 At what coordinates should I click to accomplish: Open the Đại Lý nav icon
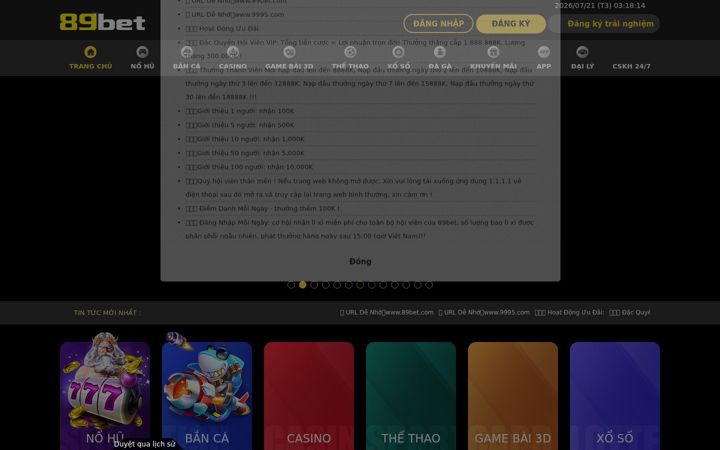point(582,52)
